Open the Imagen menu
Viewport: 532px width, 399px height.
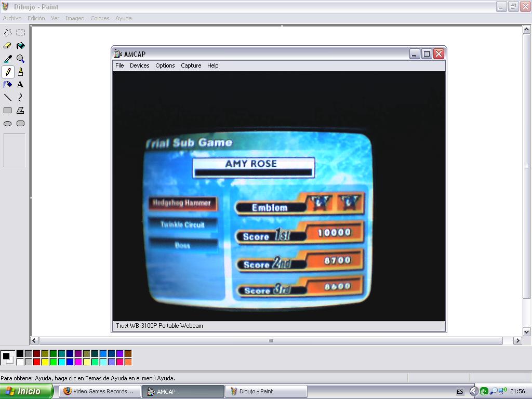(x=75, y=18)
